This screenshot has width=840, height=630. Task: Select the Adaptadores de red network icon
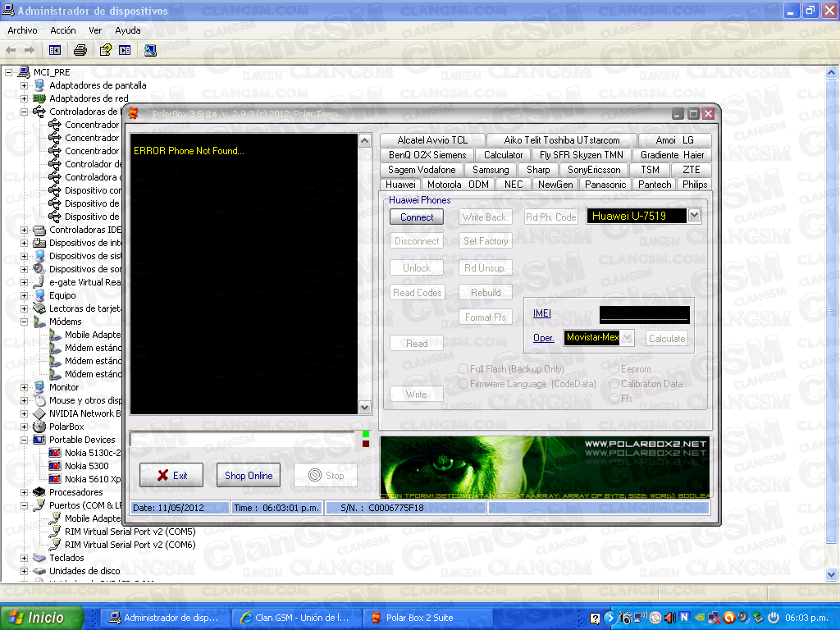pos(39,98)
